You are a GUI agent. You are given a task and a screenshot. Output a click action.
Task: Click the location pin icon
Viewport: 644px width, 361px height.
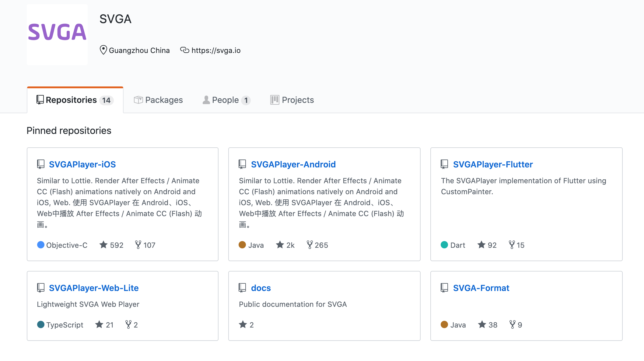click(x=103, y=50)
